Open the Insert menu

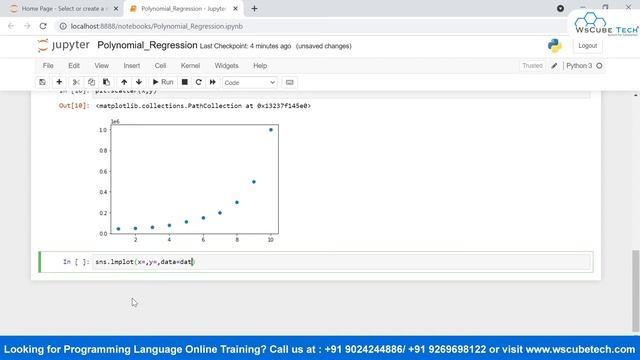coord(131,66)
